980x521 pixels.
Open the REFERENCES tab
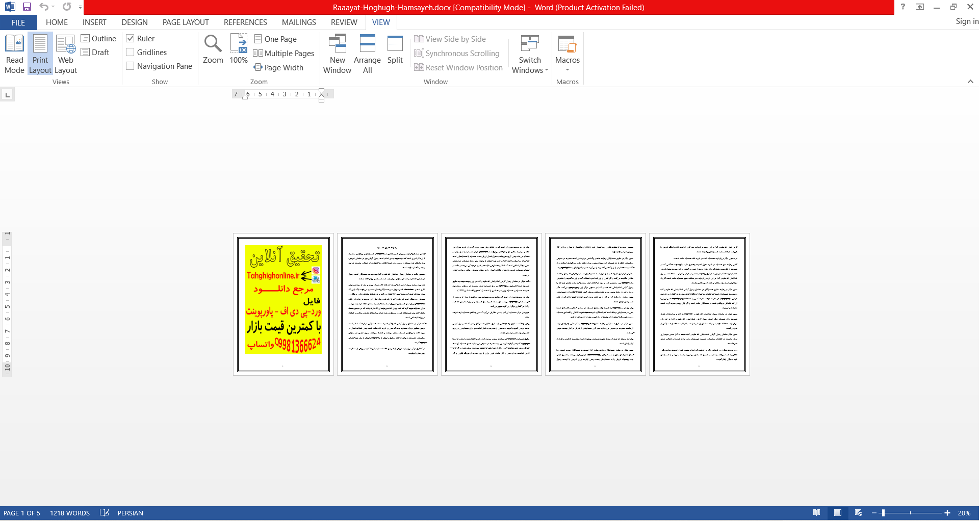245,22
